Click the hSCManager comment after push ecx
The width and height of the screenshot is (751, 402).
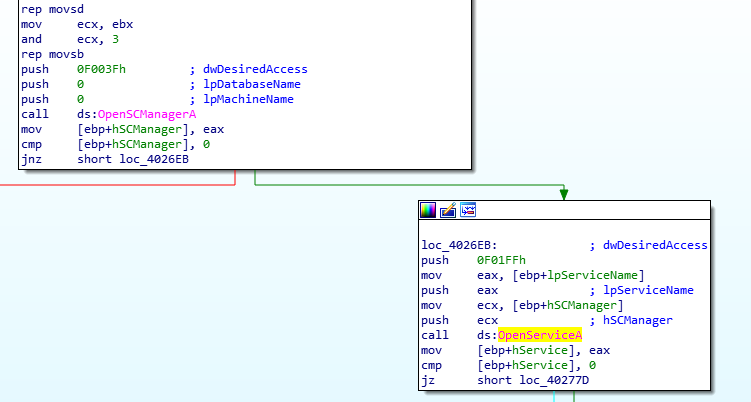tap(637, 320)
